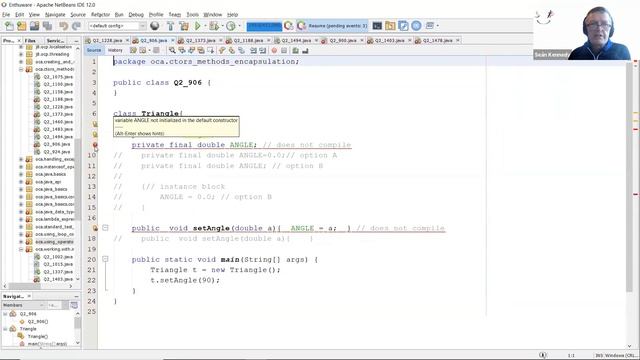This screenshot has width=640, height=360.
Task: Click the editor vertical scrollbar
Action: coord(629,176)
